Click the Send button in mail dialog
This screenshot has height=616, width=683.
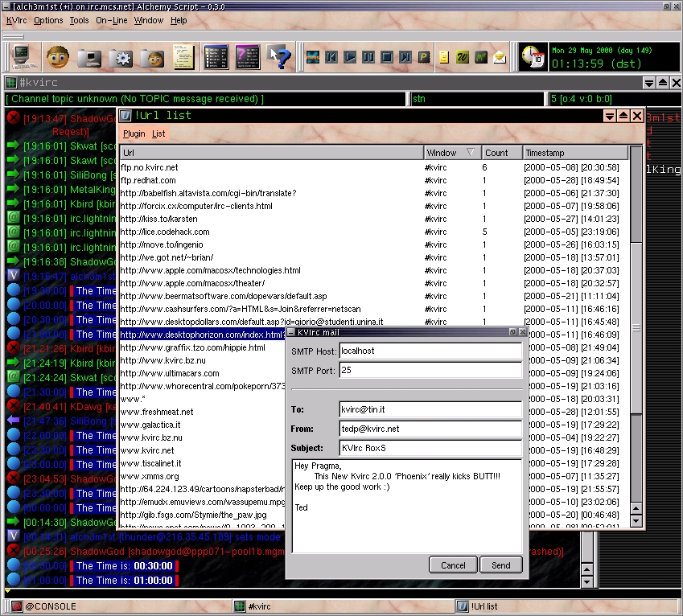click(500, 565)
